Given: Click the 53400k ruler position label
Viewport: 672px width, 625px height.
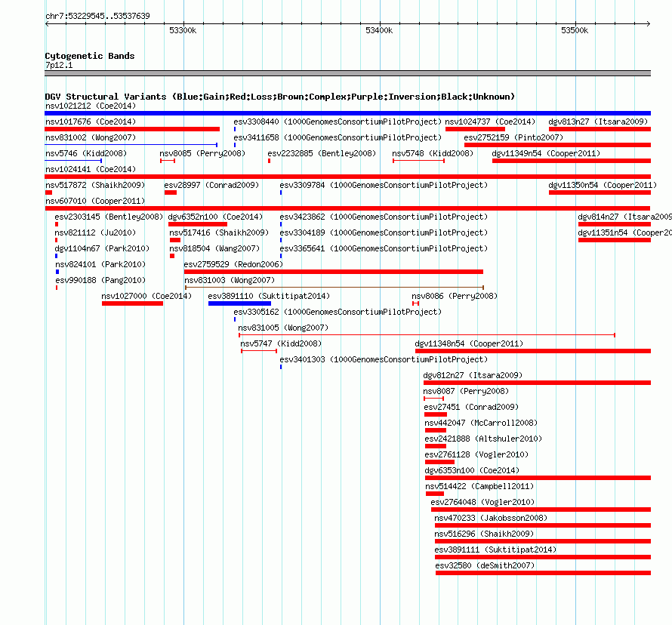Looking at the screenshot, I should 379,30.
